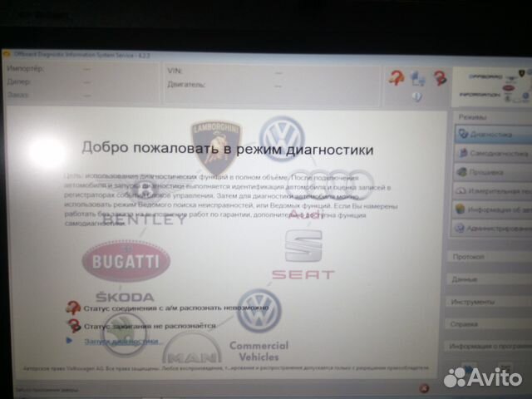Screen dimensions: 532x399
Task: Click the red stop icon in status bar
Action: pyautogui.click(x=424, y=388)
